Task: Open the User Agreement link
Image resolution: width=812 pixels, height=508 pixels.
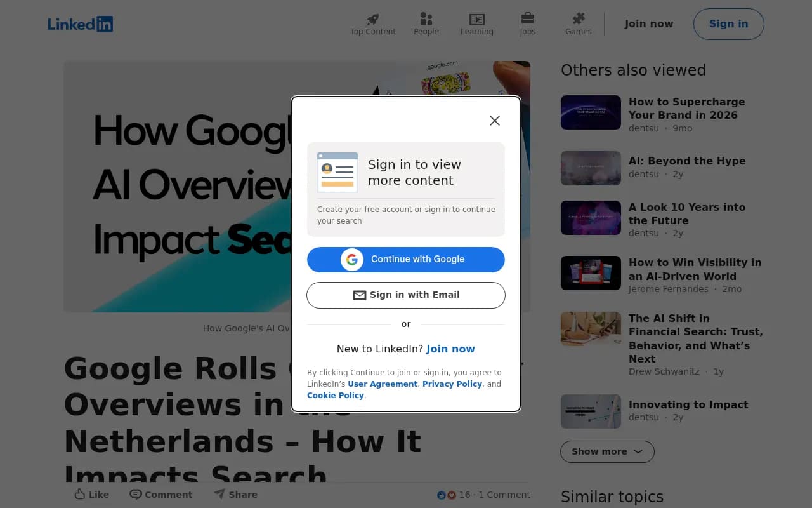Action: (x=383, y=384)
